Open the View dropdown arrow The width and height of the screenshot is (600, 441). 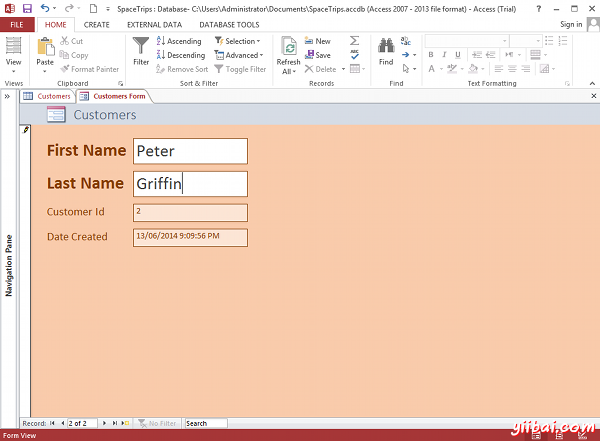(x=14, y=71)
